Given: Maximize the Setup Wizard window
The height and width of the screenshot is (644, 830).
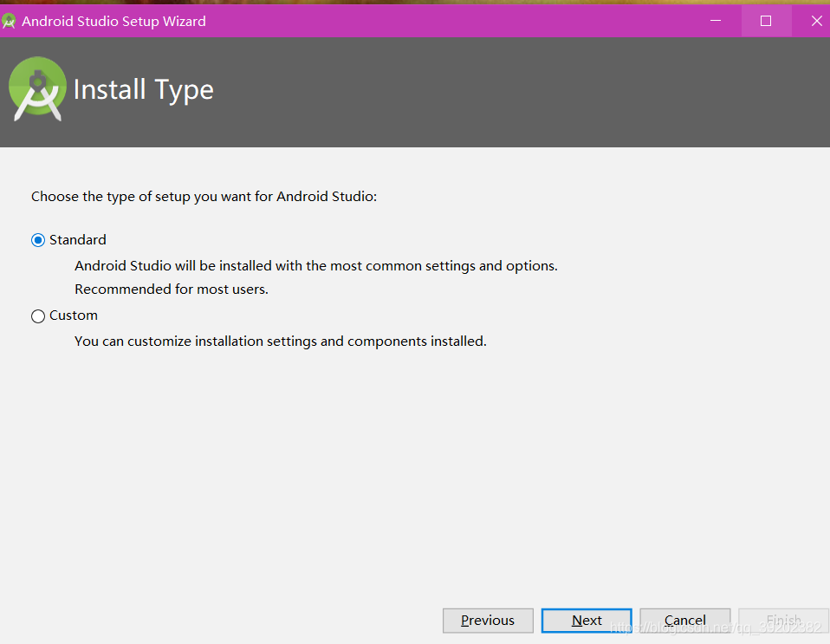Looking at the screenshot, I should (x=766, y=21).
